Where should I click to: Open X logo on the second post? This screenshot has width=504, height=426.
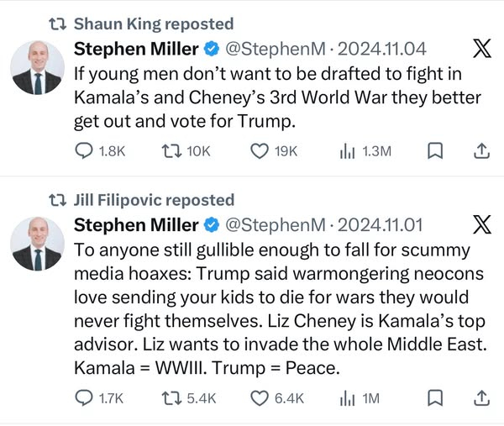[481, 225]
